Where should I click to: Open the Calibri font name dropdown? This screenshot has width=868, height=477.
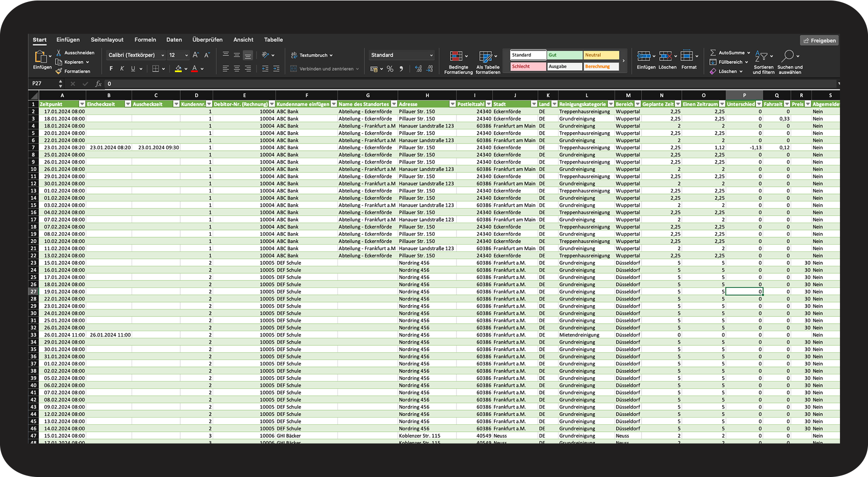click(x=163, y=56)
